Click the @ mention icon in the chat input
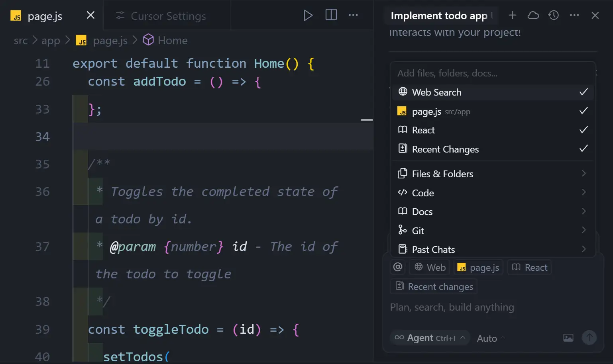 pyautogui.click(x=397, y=267)
